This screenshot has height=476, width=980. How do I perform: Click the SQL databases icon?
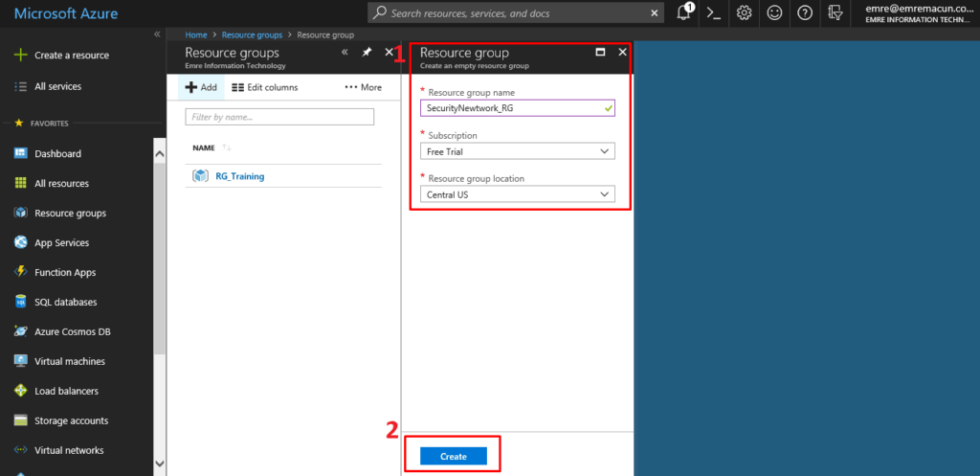tap(21, 302)
